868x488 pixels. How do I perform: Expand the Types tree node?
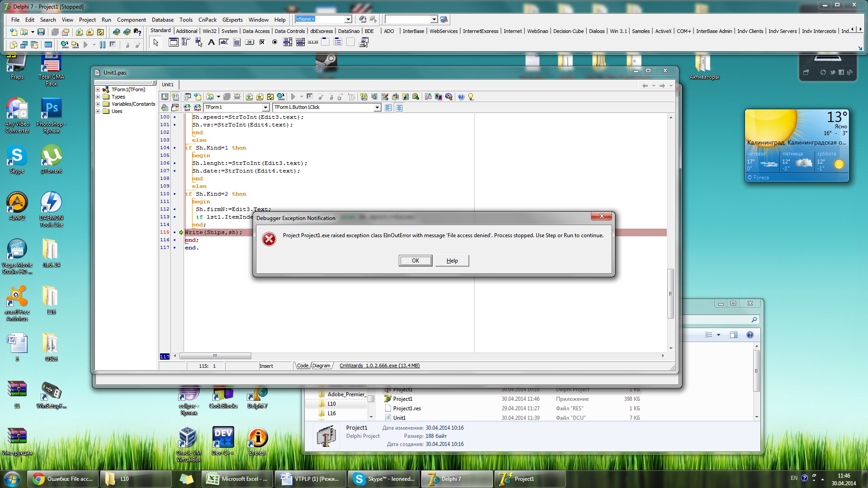click(x=98, y=97)
